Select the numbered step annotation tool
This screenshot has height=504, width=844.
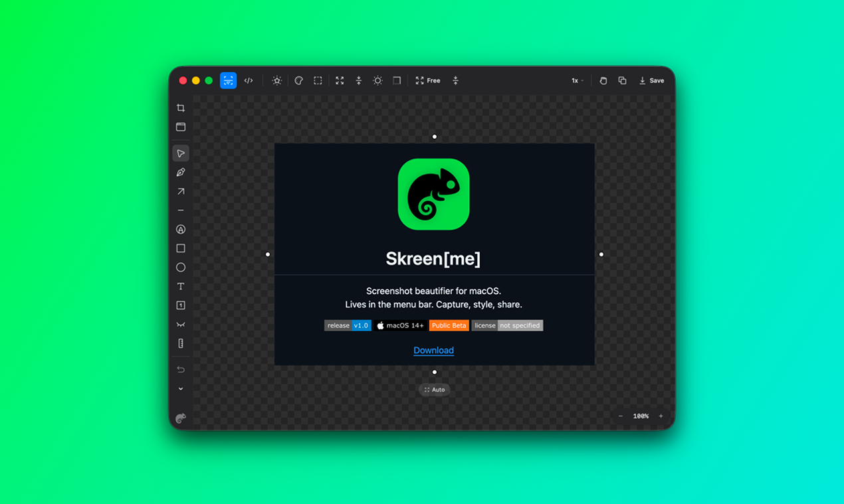(181, 305)
